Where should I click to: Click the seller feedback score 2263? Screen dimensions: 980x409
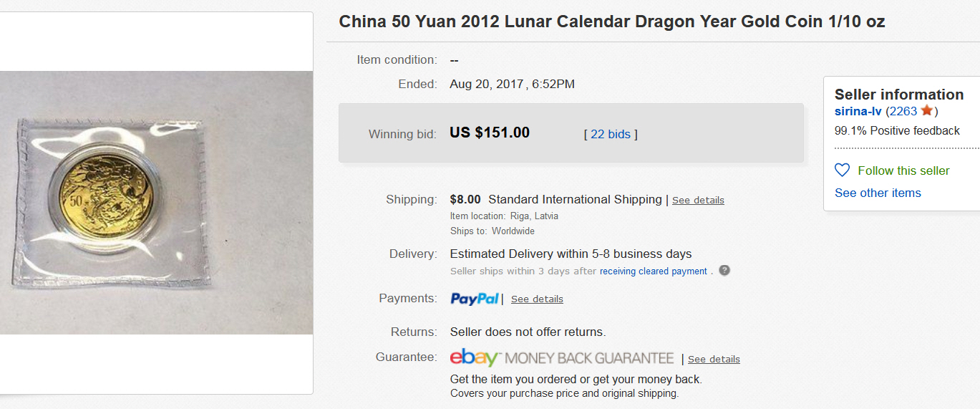pos(903,111)
